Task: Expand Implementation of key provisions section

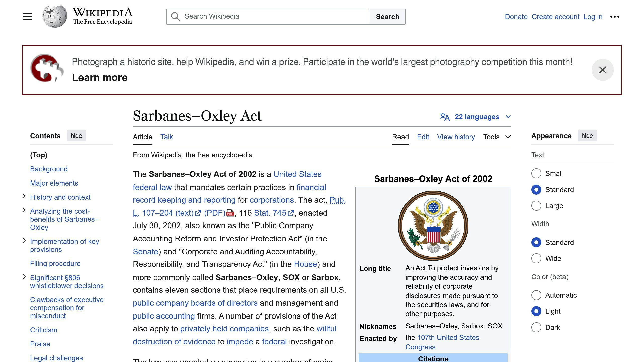Action: (24, 240)
